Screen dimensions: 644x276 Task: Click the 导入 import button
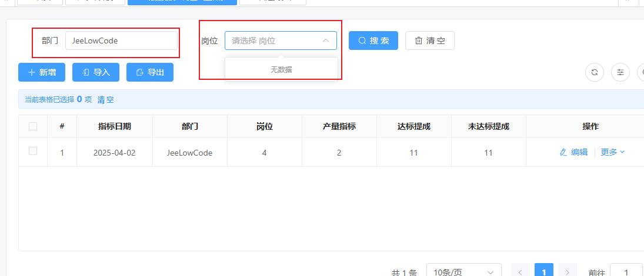[x=96, y=72]
